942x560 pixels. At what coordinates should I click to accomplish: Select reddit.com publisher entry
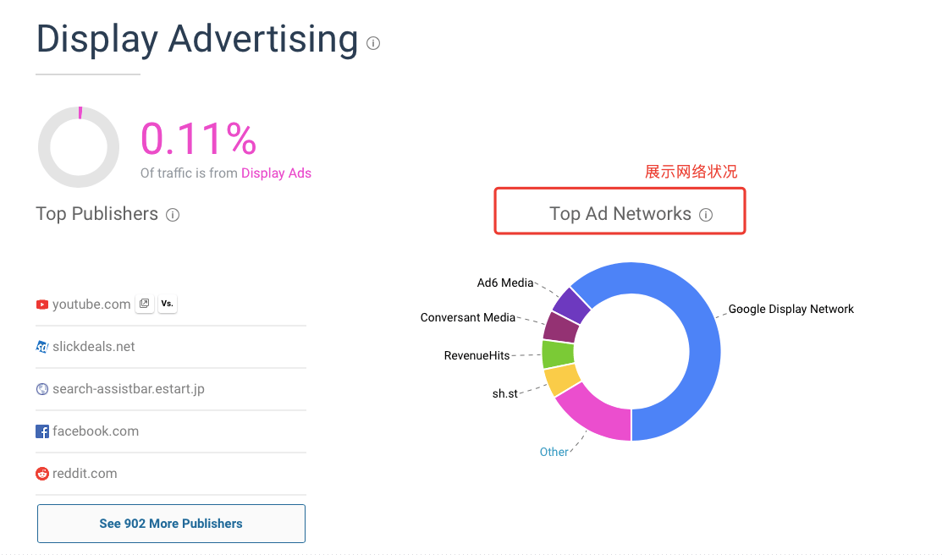point(85,473)
